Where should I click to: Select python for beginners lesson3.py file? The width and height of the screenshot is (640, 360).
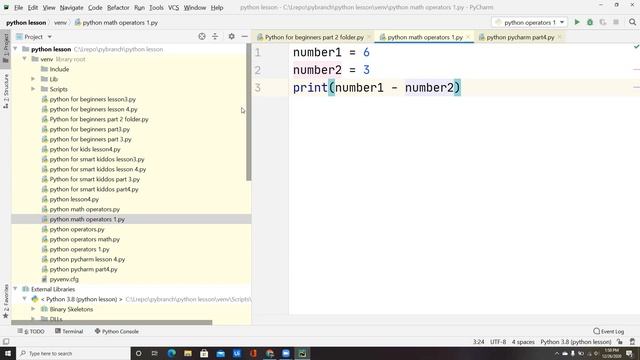pyautogui.click(x=93, y=99)
